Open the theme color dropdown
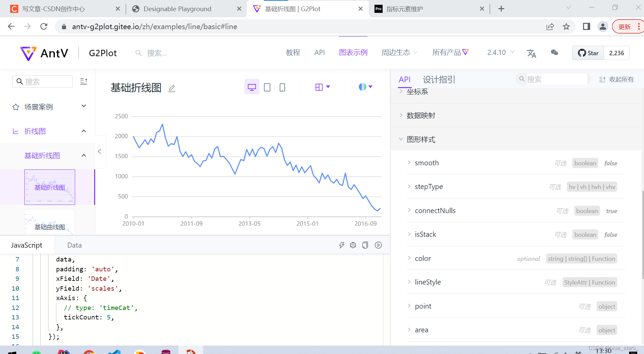 pos(365,87)
